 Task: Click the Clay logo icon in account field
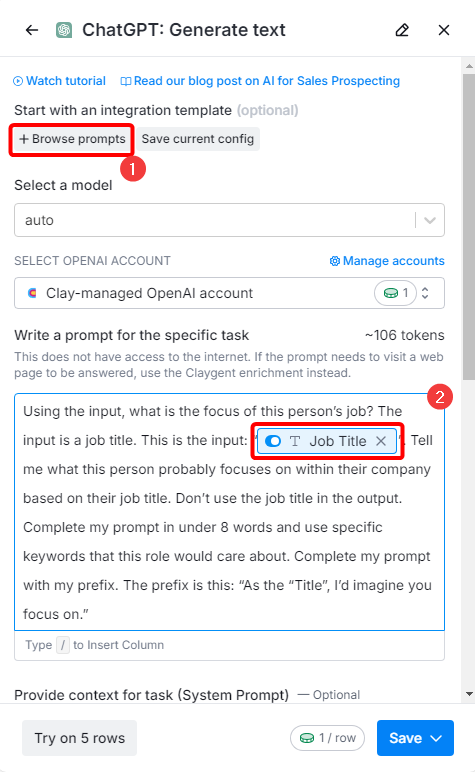click(x=32, y=293)
